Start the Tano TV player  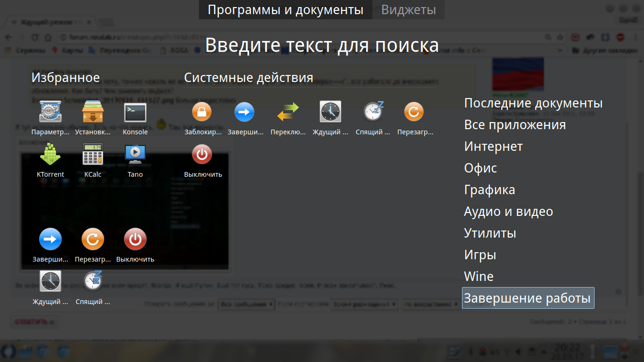(x=135, y=155)
